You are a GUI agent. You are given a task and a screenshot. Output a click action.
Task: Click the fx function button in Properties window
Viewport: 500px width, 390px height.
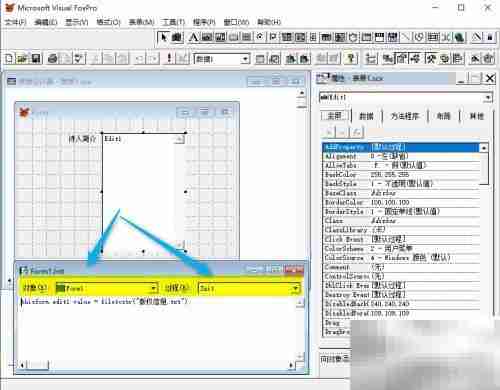tap(357, 133)
